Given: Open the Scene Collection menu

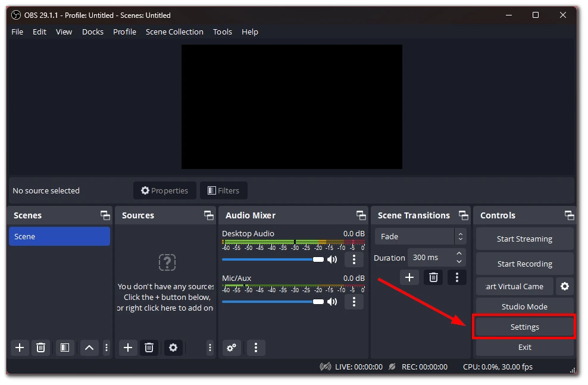Looking at the screenshot, I should click(174, 32).
